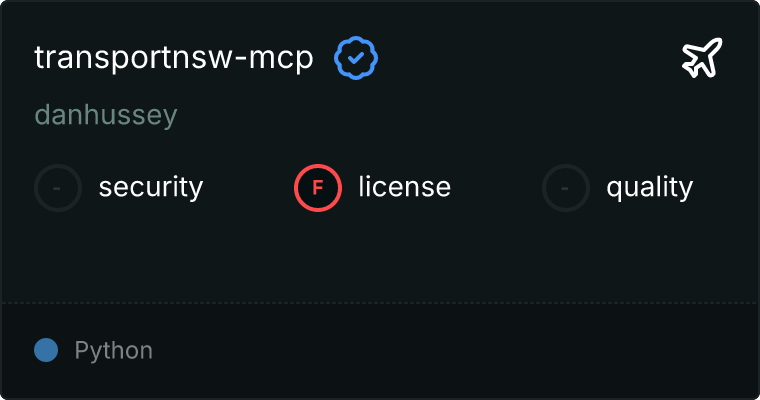Click the dash inside the security circle
The width and height of the screenshot is (760, 400).
(x=57, y=188)
